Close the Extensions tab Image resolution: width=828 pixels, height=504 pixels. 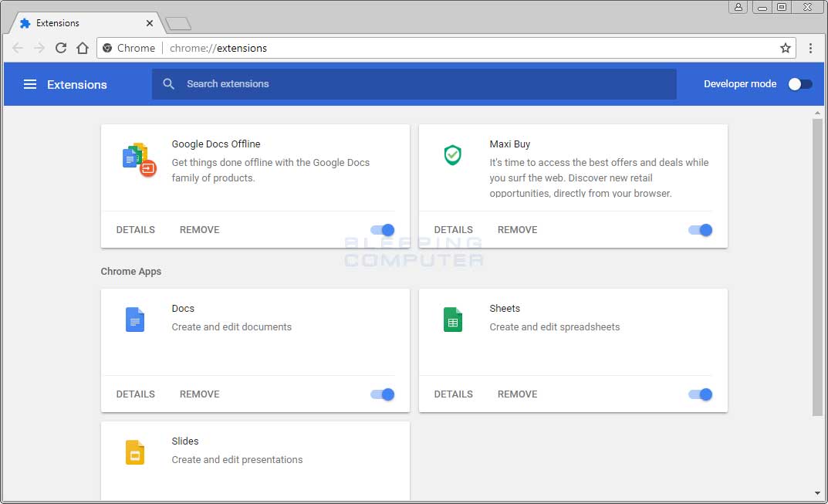(150, 23)
